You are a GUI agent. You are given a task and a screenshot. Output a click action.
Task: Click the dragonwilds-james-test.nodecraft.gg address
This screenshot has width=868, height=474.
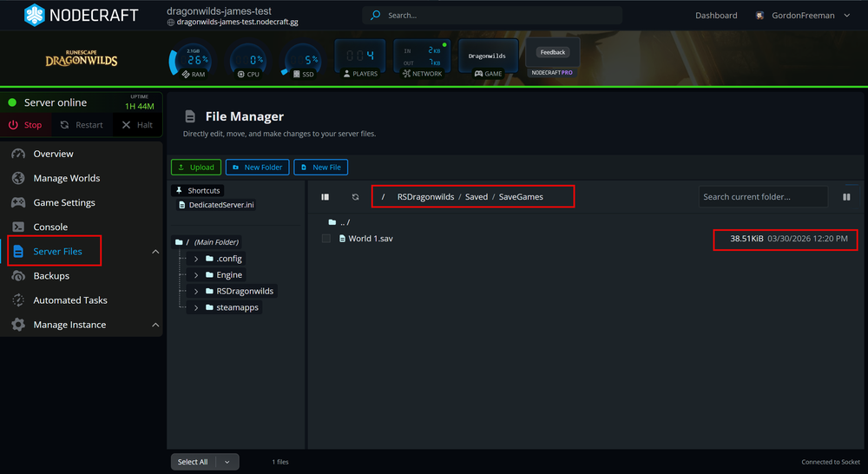238,23
